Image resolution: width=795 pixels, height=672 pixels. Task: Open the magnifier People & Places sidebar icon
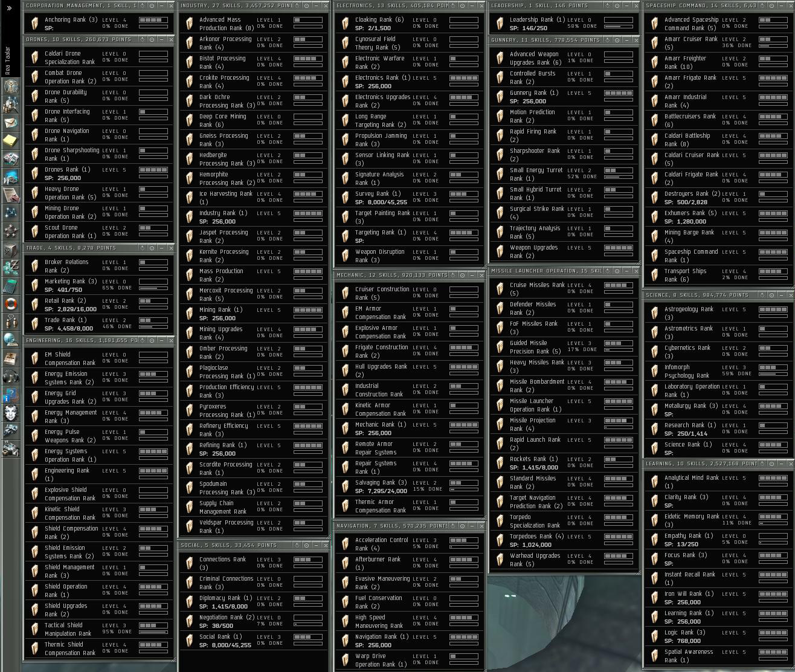(x=11, y=104)
